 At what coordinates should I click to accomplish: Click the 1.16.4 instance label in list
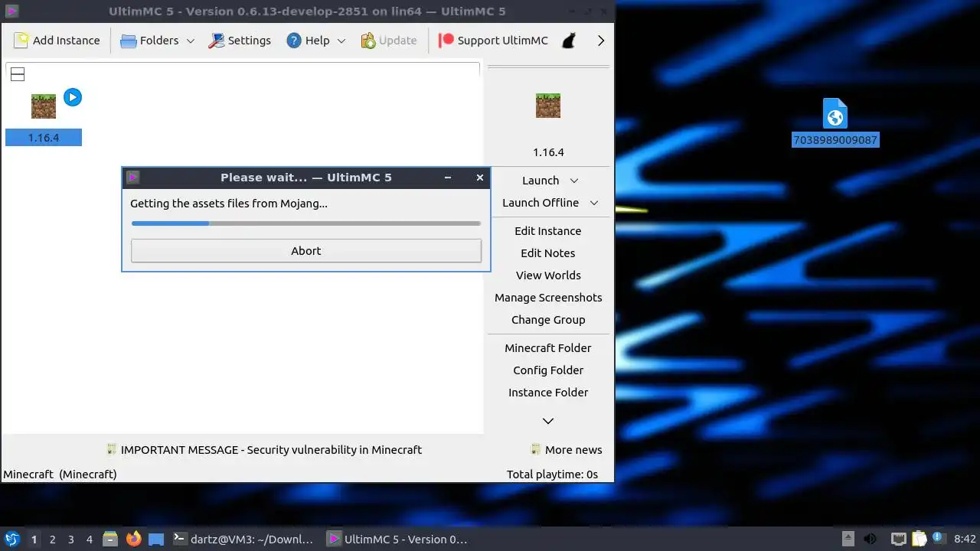pos(44,138)
